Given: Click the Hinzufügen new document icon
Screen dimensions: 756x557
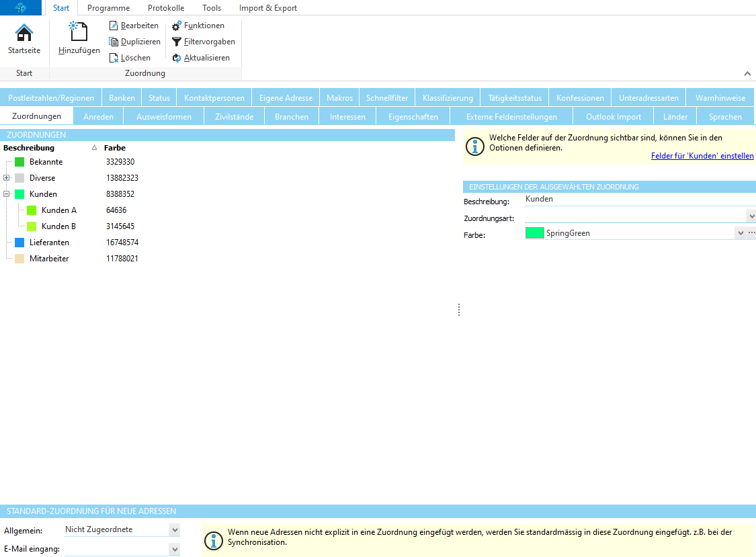Looking at the screenshot, I should tap(79, 32).
